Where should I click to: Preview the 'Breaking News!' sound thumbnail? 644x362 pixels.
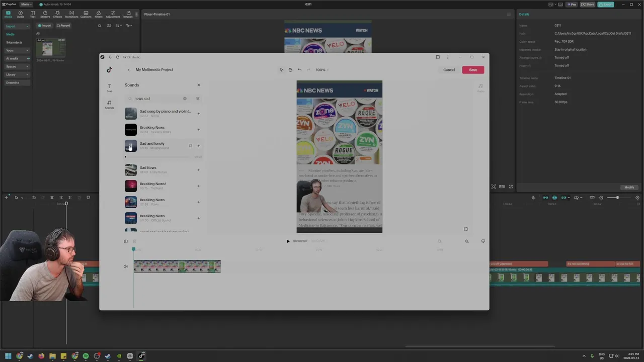(x=130, y=186)
